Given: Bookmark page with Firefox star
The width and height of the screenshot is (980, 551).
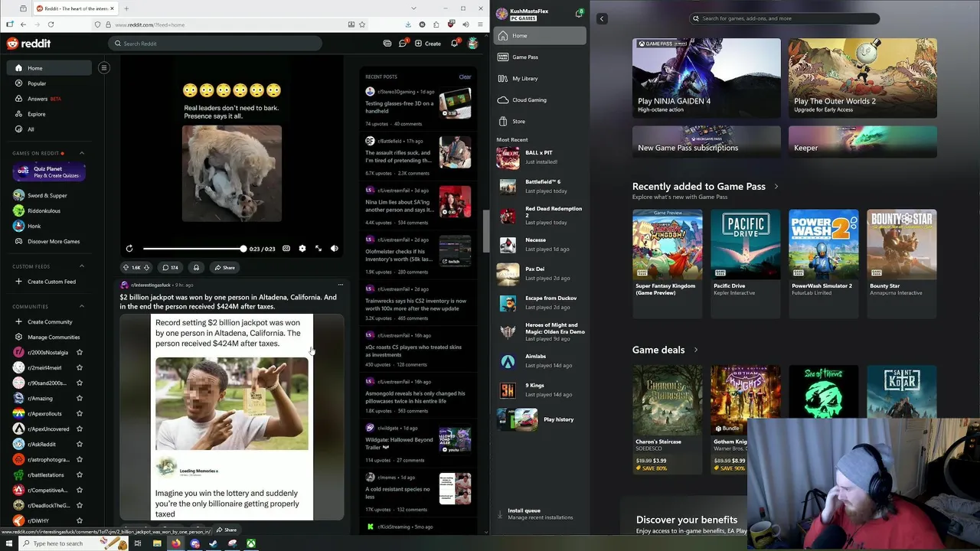Looking at the screenshot, I should [362, 24].
